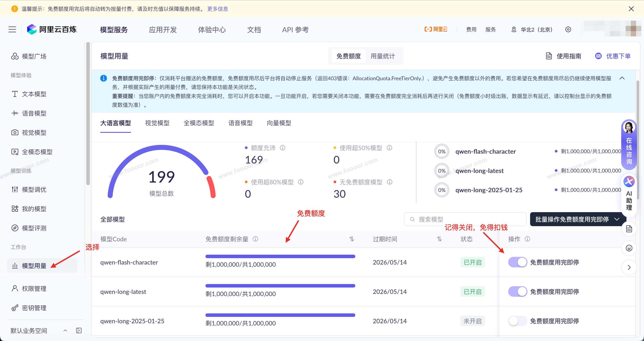Click the sidebar collapse panel icon
644x341 pixels.
tap(79, 330)
